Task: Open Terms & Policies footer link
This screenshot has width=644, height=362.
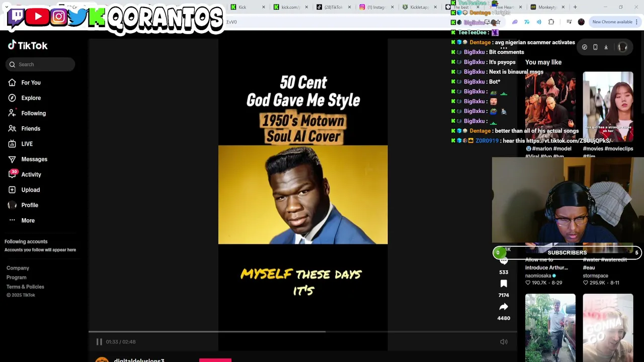Action: 25,287
